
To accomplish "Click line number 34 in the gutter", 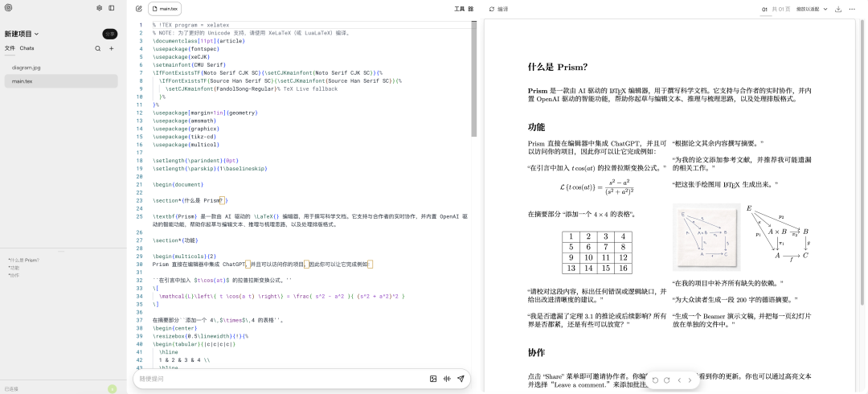I will 140,297.
